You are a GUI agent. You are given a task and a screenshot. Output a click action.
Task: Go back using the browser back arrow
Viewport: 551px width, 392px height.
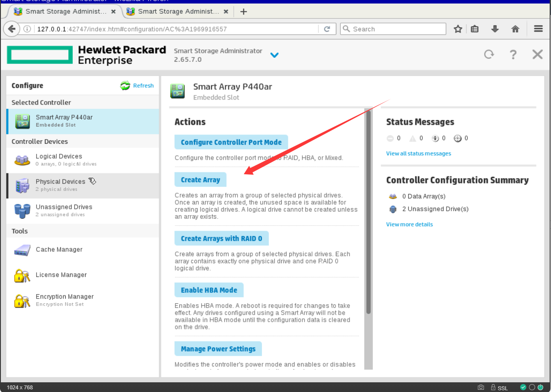pos(11,29)
